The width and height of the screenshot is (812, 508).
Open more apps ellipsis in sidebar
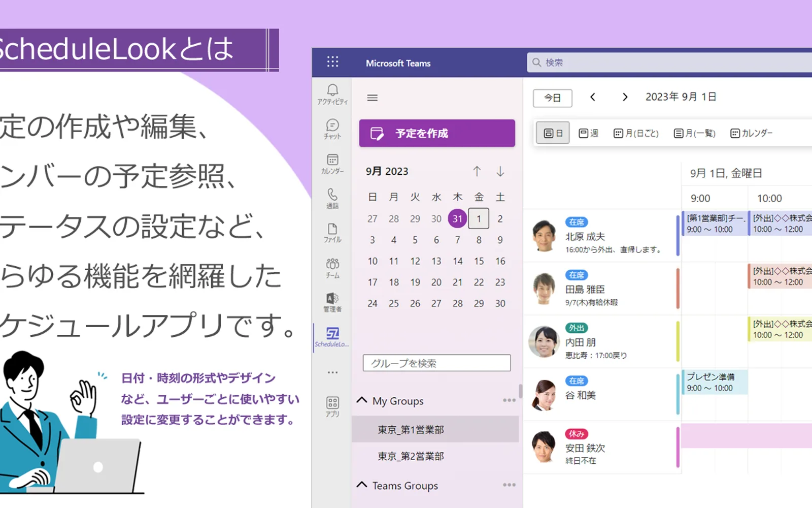point(332,372)
